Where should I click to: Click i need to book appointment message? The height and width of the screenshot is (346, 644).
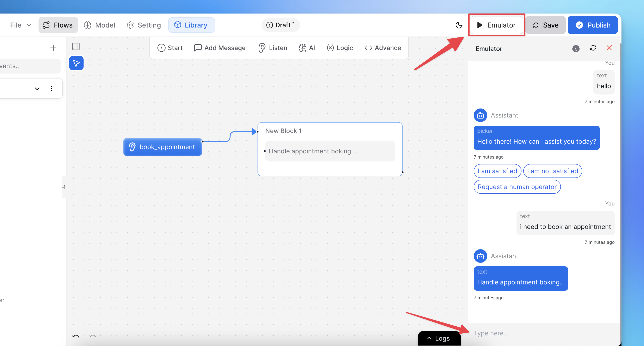tap(565, 223)
